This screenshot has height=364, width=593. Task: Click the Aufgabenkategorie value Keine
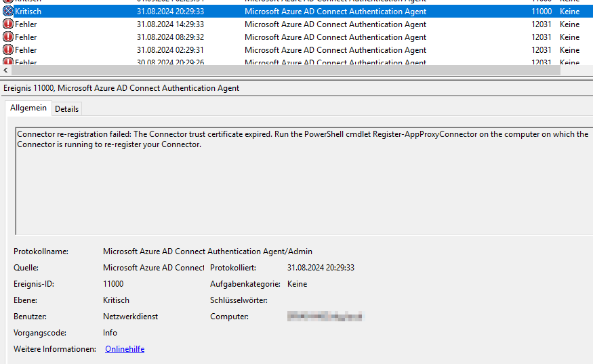[298, 284]
